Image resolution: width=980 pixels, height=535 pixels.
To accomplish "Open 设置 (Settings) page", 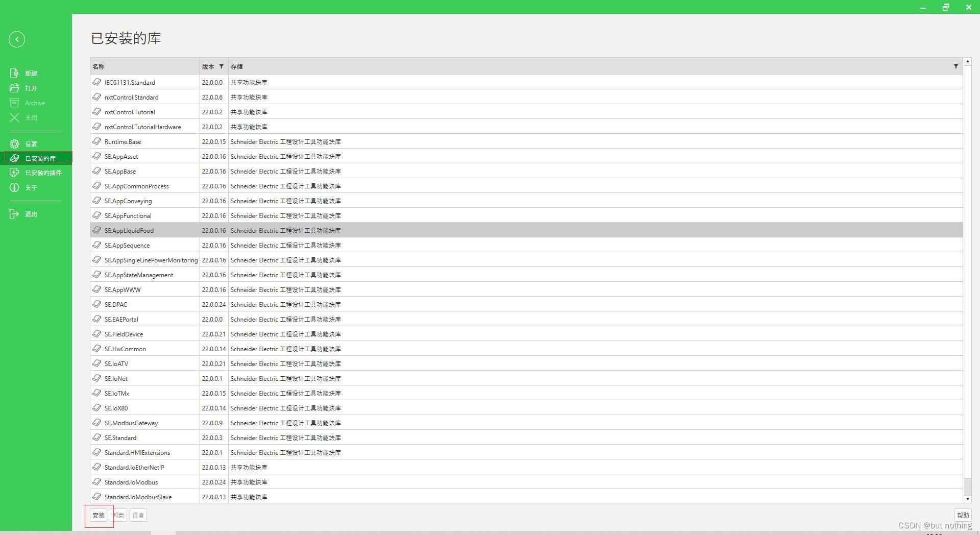I will pos(31,144).
